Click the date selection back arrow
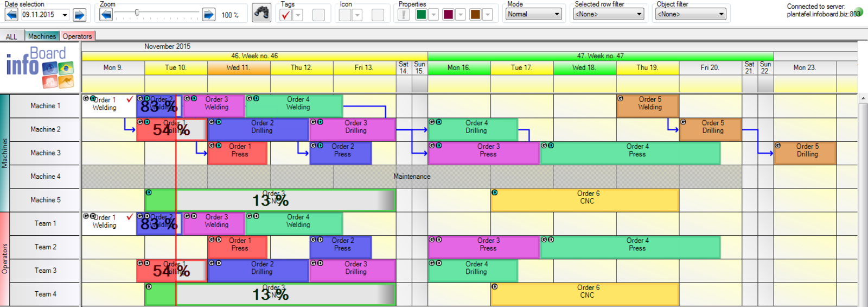This screenshot has height=307, width=868. point(11,15)
